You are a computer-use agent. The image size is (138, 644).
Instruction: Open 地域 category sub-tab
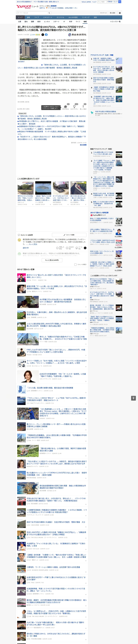[85, 21]
